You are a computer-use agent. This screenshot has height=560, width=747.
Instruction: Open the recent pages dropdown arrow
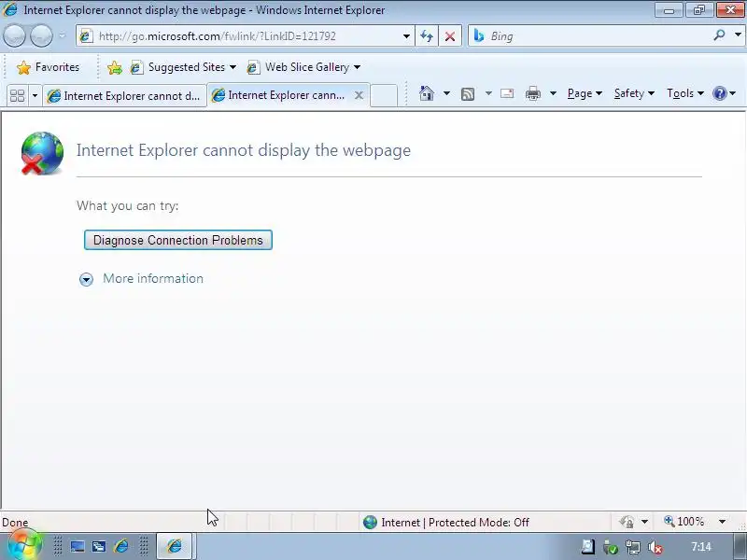click(x=63, y=35)
